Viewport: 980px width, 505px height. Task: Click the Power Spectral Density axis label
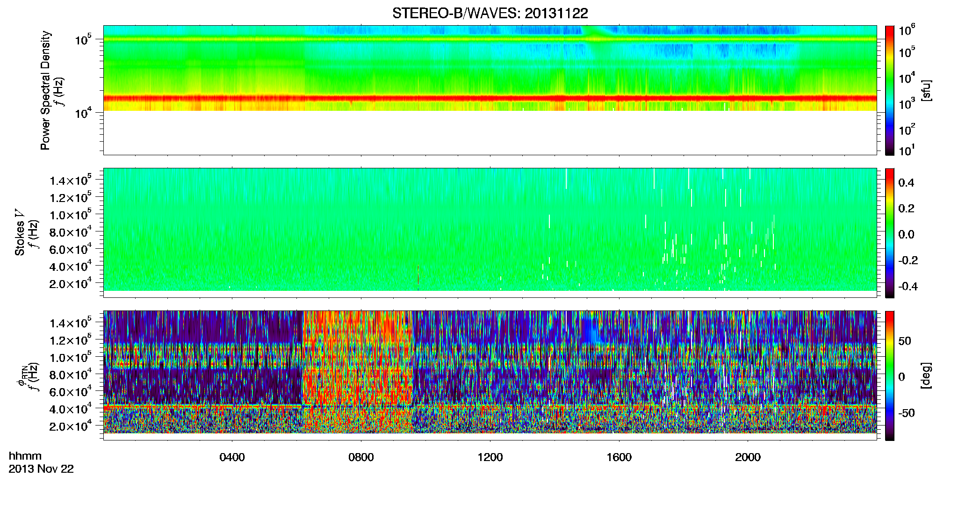click(x=45, y=90)
